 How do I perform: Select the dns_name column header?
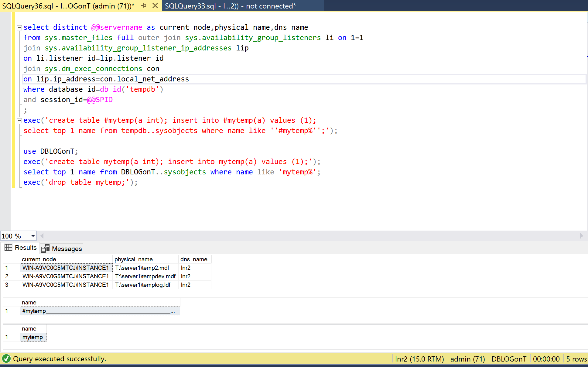[x=194, y=259]
